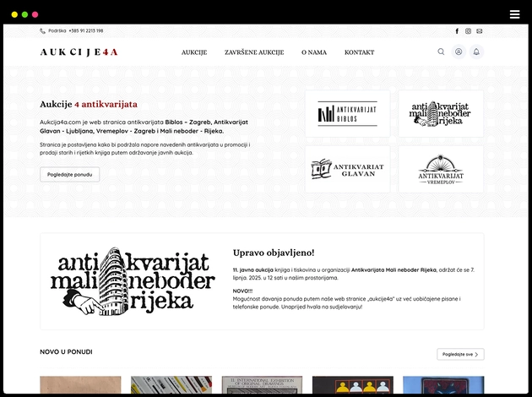Open the International Exhibition drawings item thumbnail
Viewport: 532px width, 397px height.
tap(262, 385)
